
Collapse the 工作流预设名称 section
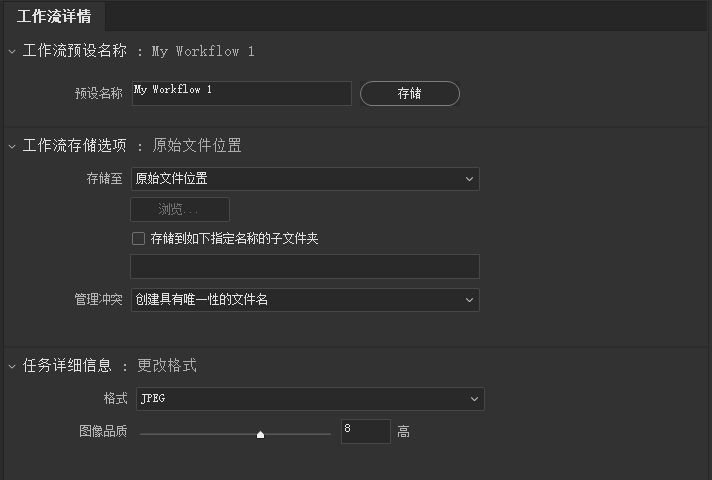click(x=12, y=51)
